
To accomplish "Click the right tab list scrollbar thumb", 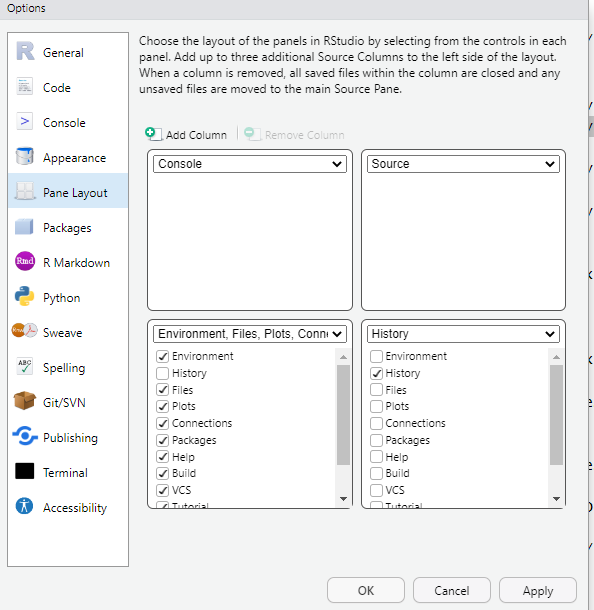I will coord(556,415).
